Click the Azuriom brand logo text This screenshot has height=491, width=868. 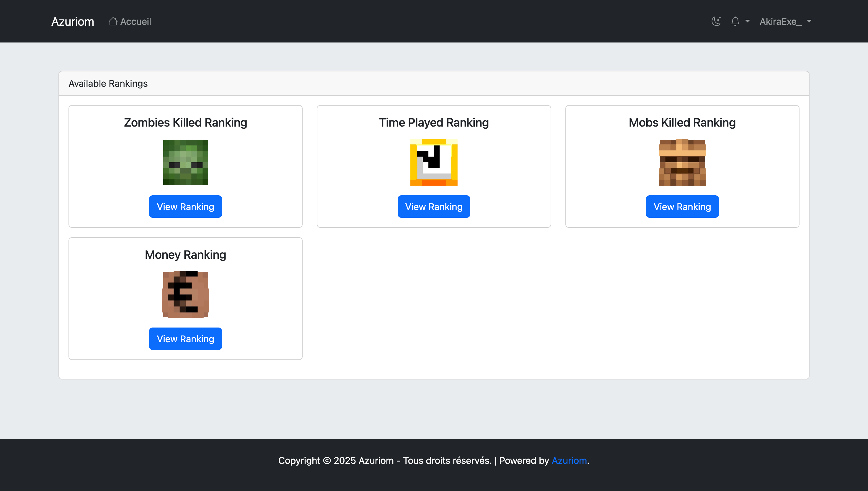pyautogui.click(x=73, y=21)
